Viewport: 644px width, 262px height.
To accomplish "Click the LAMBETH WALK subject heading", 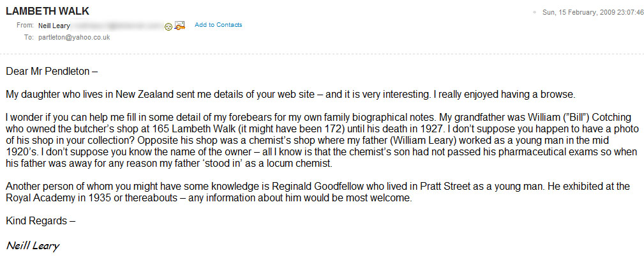I will pos(47,11).
